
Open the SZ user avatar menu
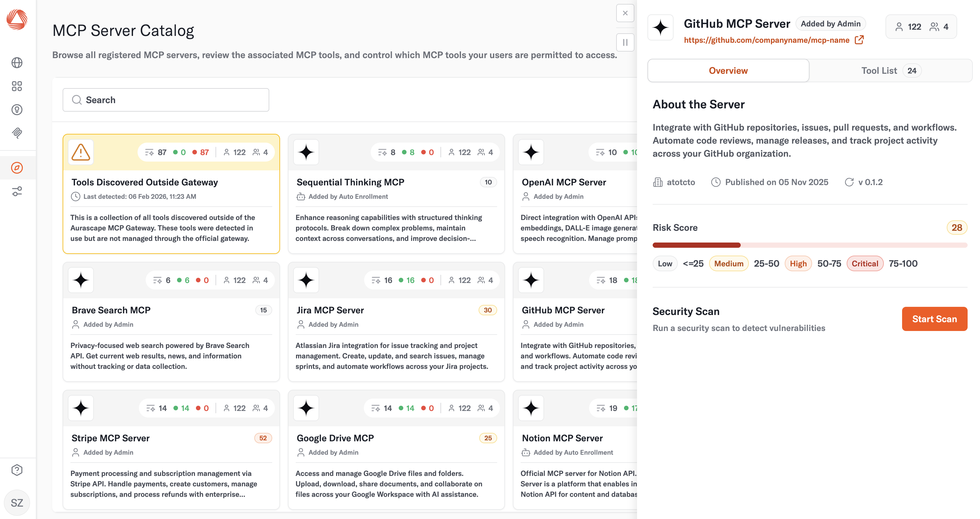(17, 503)
